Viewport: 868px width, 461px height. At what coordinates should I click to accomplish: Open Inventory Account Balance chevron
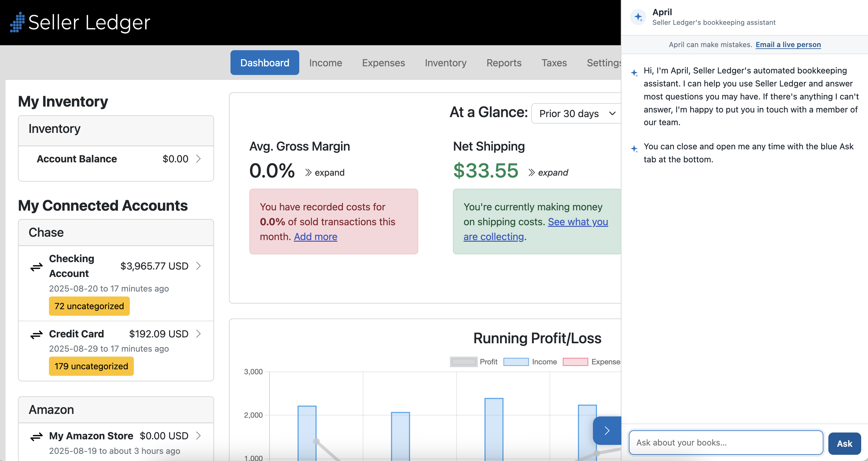(199, 159)
